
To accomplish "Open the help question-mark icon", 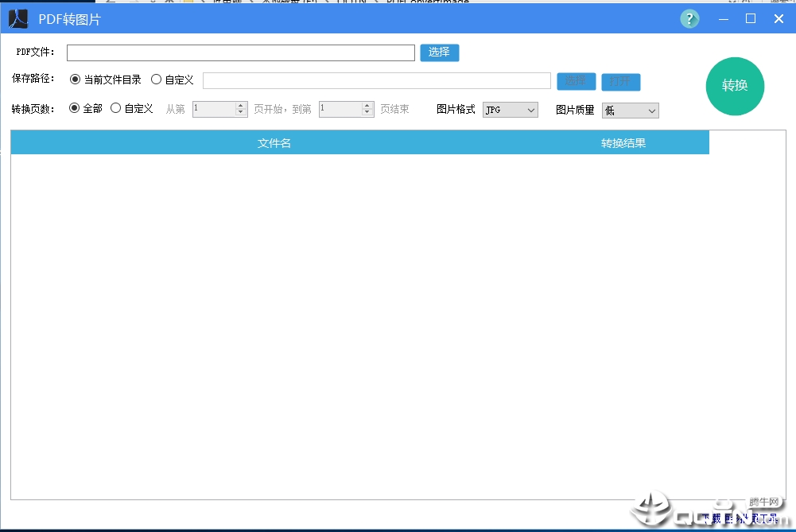I will (689, 19).
